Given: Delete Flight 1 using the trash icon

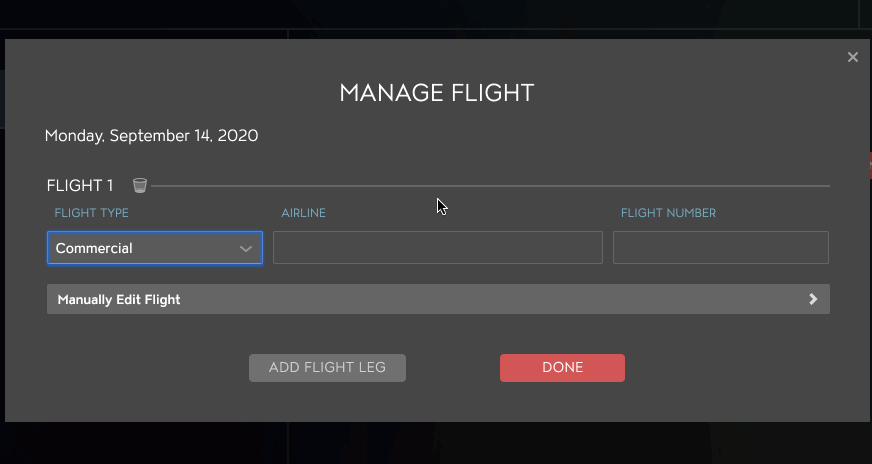Looking at the screenshot, I should (140, 185).
